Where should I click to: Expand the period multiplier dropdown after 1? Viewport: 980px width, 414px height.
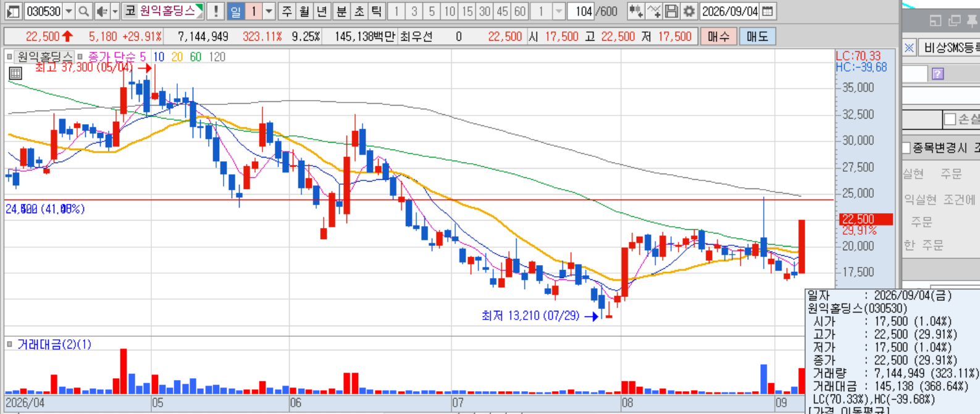click(x=269, y=11)
